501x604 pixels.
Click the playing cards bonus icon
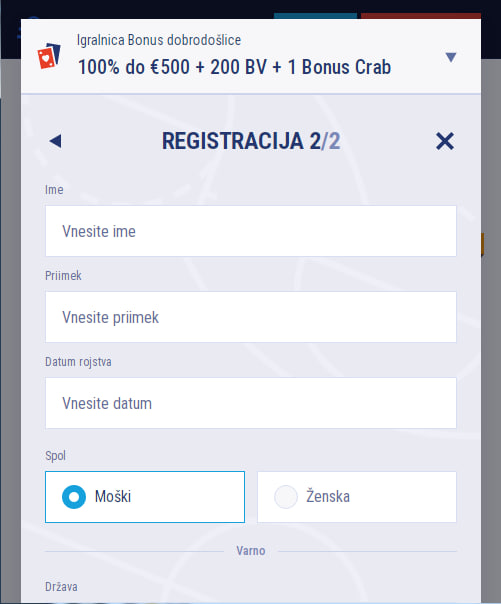tap(49, 56)
